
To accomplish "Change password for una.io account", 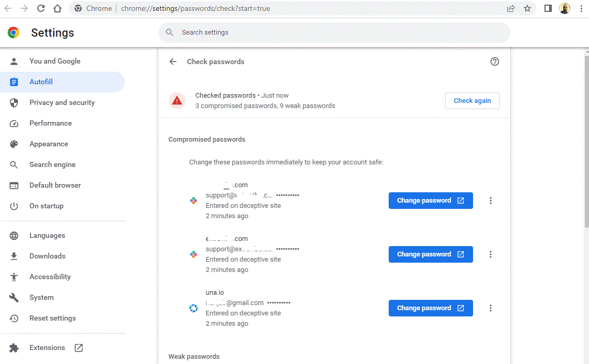I will coord(430,308).
